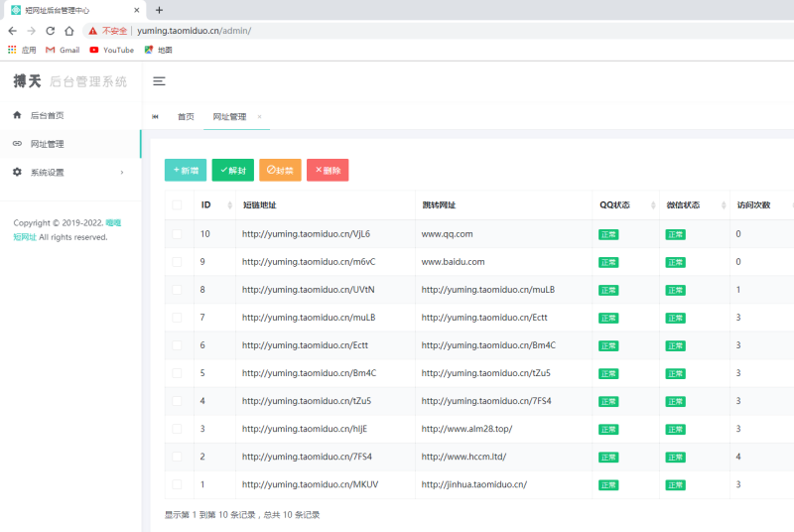Check the row with ID 5
Viewport: 794px width, 532px height.
[x=177, y=373]
